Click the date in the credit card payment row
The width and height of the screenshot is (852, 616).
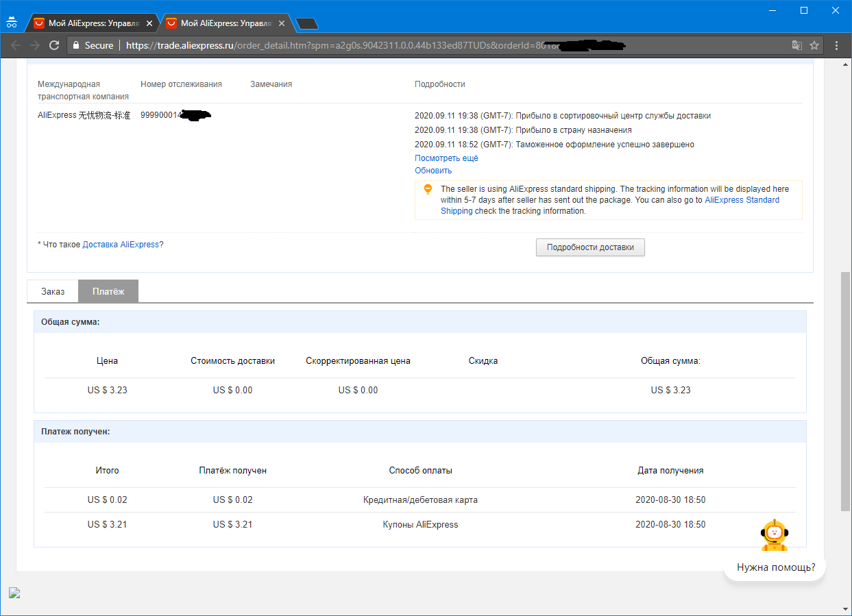point(670,500)
